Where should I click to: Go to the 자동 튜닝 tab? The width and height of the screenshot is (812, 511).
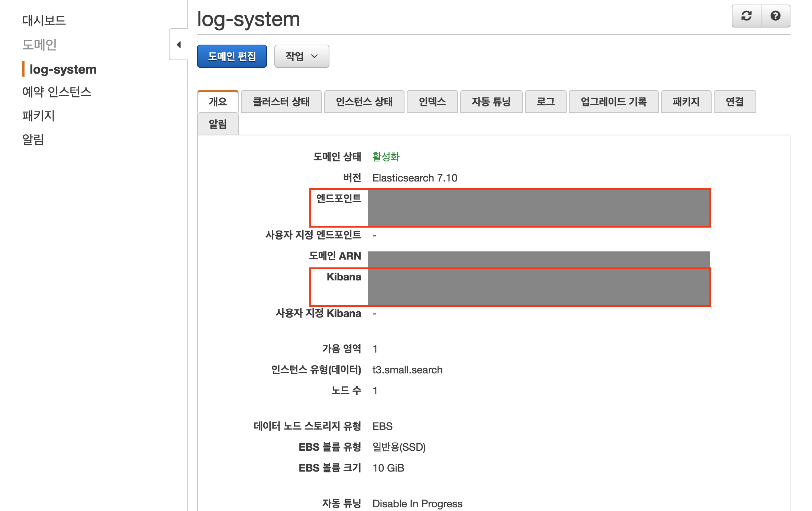[491, 102]
